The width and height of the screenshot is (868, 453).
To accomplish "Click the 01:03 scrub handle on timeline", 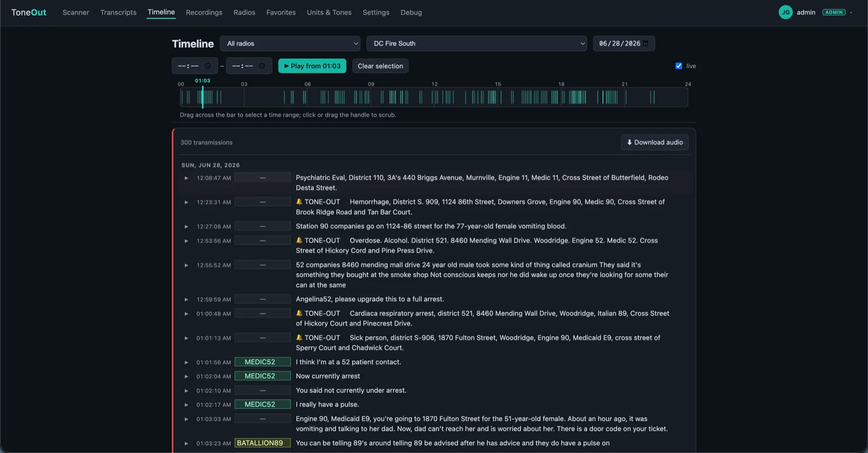I will pos(202,96).
